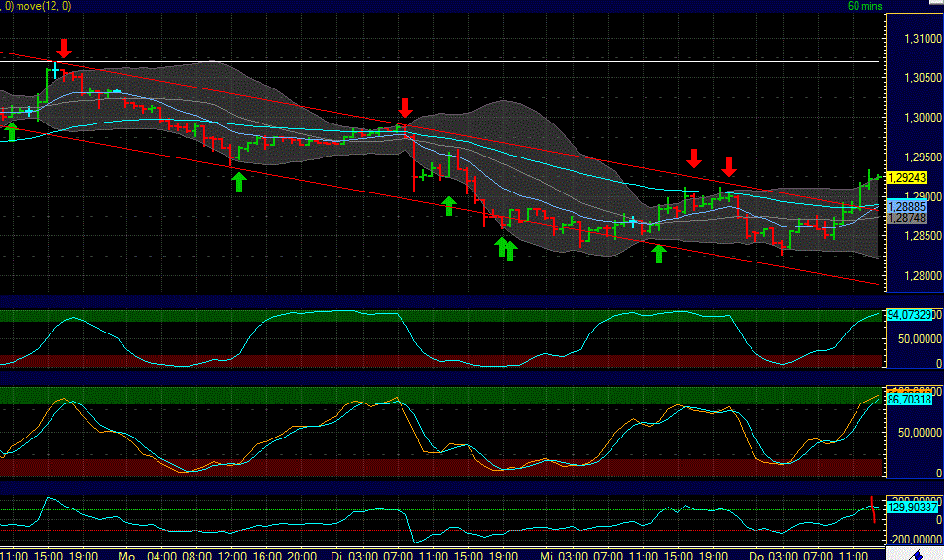The width and height of the screenshot is (944, 560).
Task: Click the 129,90337 oscillator value box
Action: (x=913, y=507)
